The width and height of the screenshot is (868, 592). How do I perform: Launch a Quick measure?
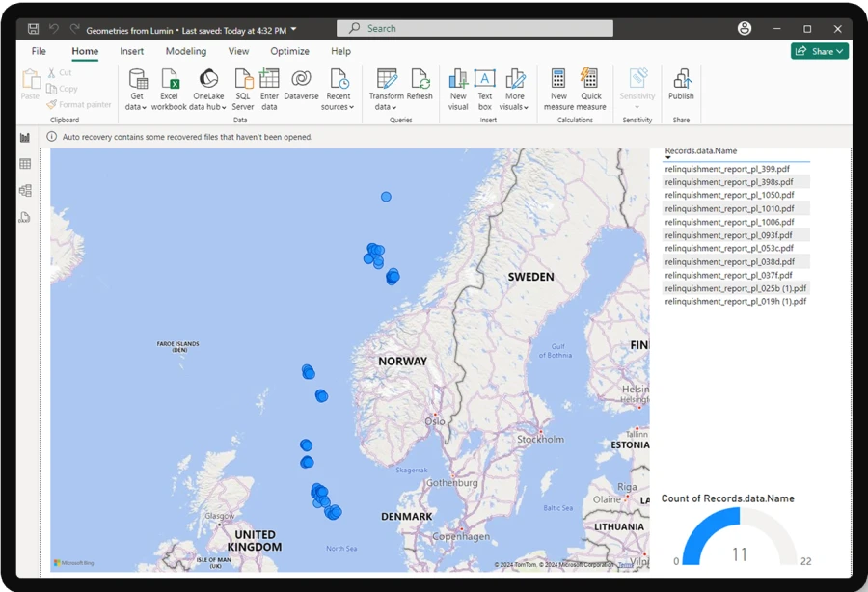[590, 87]
